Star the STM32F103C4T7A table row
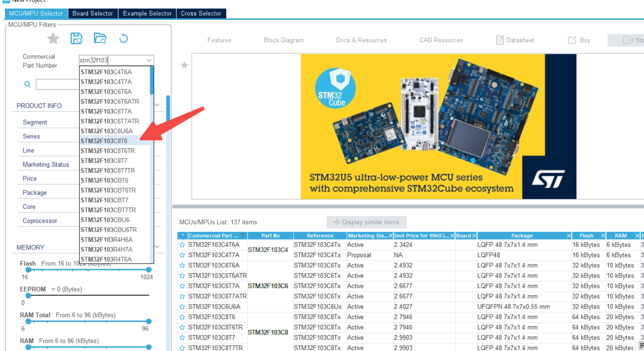The width and height of the screenshot is (644, 351). [182, 255]
